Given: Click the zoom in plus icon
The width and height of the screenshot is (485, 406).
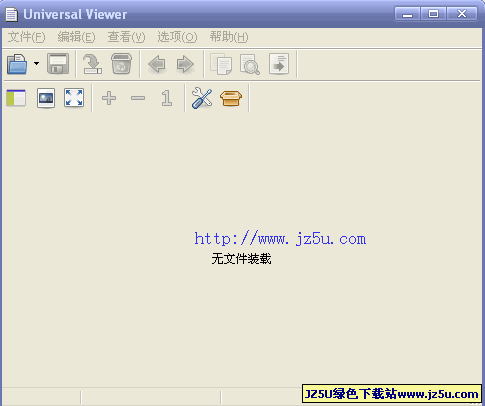Looking at the screenshot, I should click(109, 98).
